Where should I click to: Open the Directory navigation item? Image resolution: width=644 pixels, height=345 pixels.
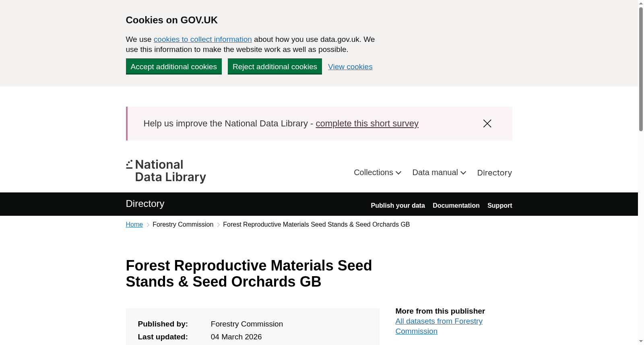494,173
